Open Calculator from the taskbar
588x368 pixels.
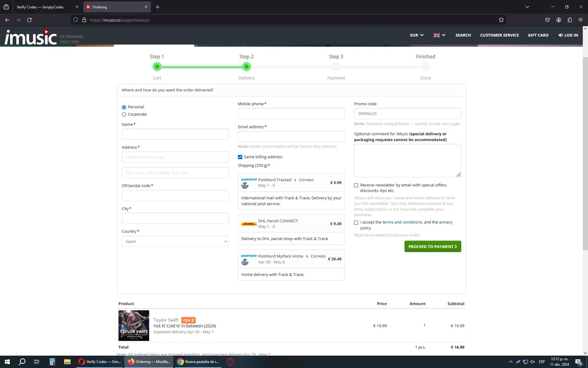(52, 362)
